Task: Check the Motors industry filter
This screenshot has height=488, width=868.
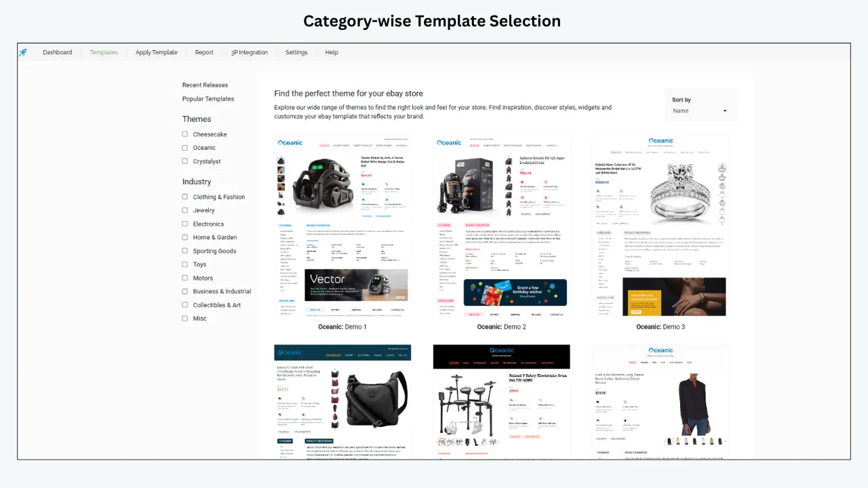Action: (185, 278)
